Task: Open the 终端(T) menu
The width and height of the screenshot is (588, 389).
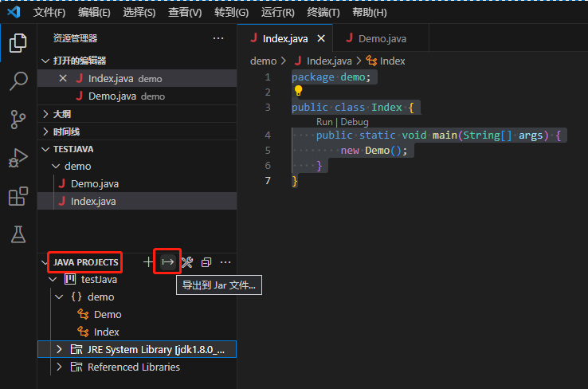Action: tap(323, 13)
